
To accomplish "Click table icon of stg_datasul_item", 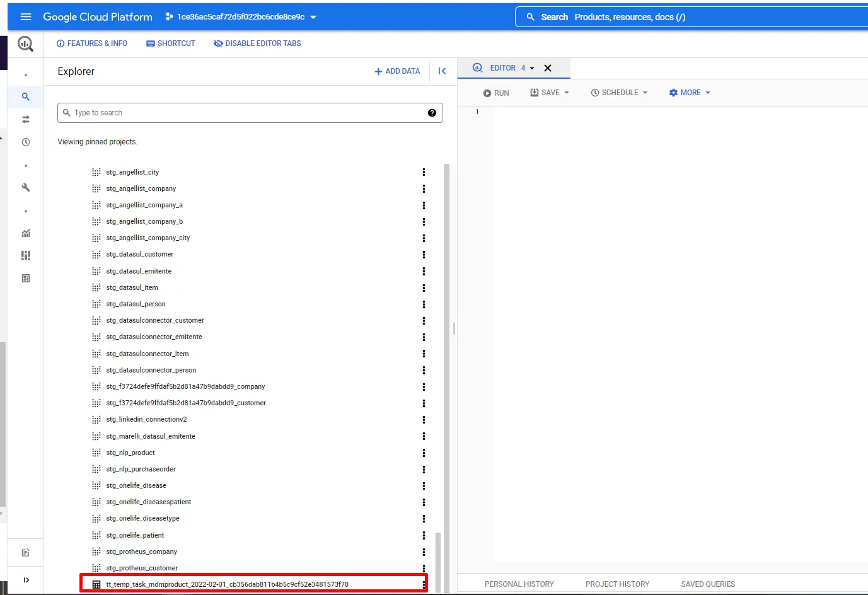I will point(96,287).
